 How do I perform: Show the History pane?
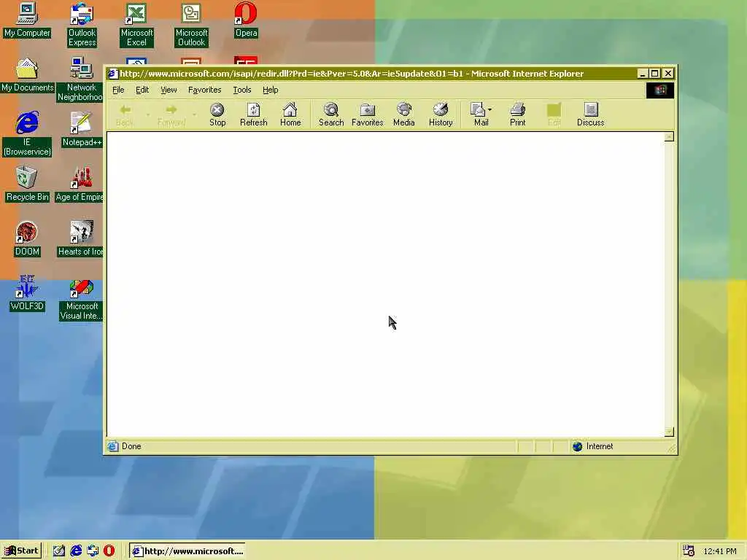pyautogui.click(x=441, y=114)
